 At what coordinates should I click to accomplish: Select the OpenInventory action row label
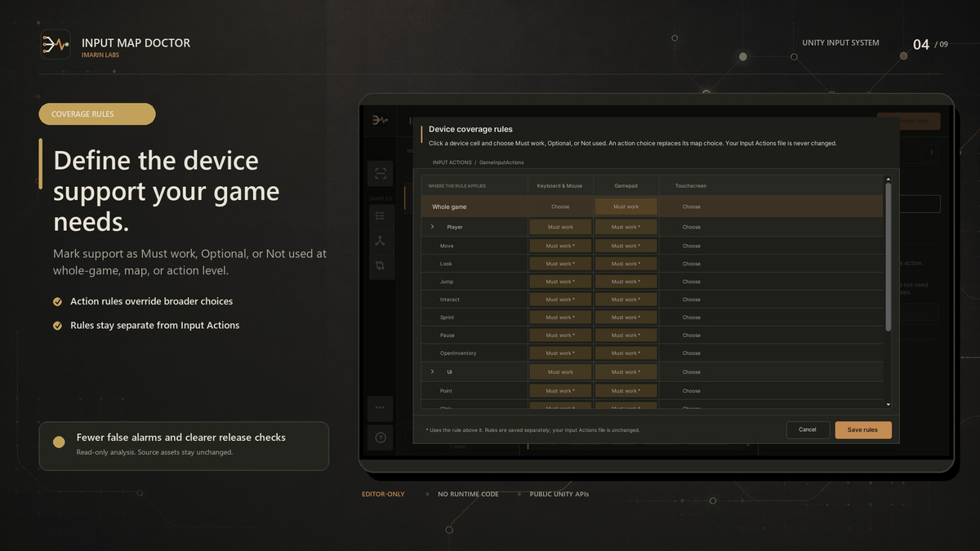[x=458, y=353]
